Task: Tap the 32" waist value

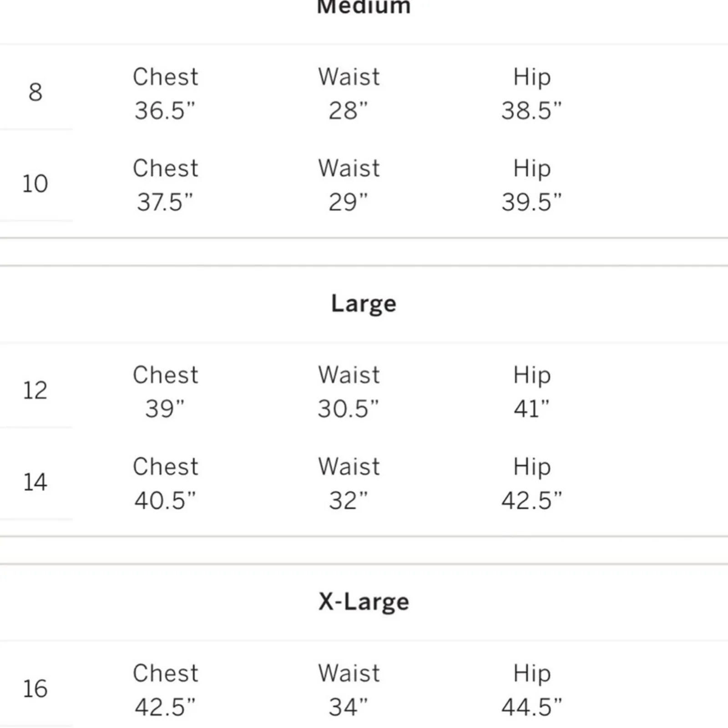Action: pos(348,500)
